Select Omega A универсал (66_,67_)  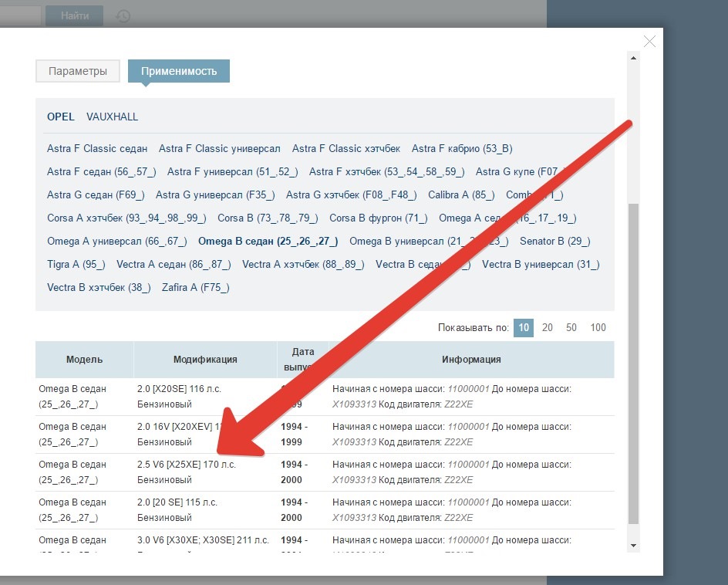click(117, 241)
